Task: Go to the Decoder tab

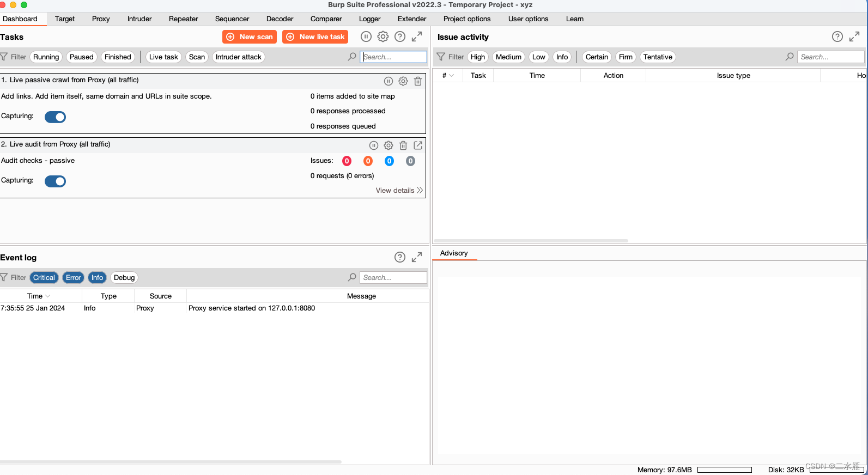Action: pos(280,19)
